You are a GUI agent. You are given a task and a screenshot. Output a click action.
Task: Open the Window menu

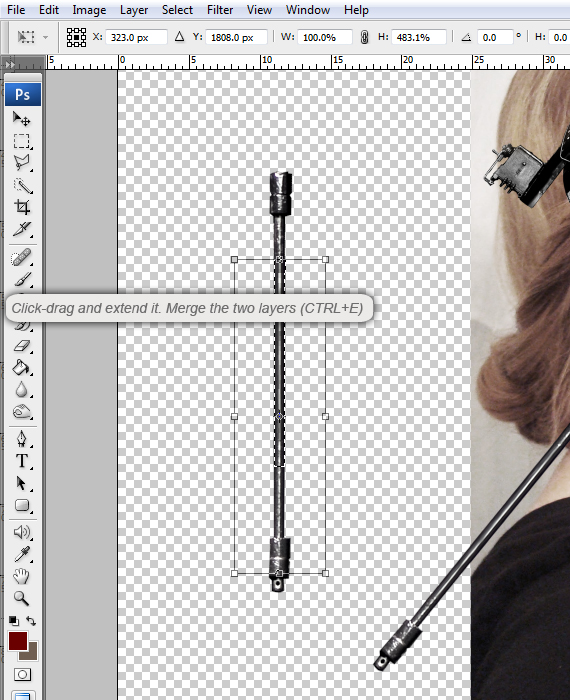[x=308, y=10]
